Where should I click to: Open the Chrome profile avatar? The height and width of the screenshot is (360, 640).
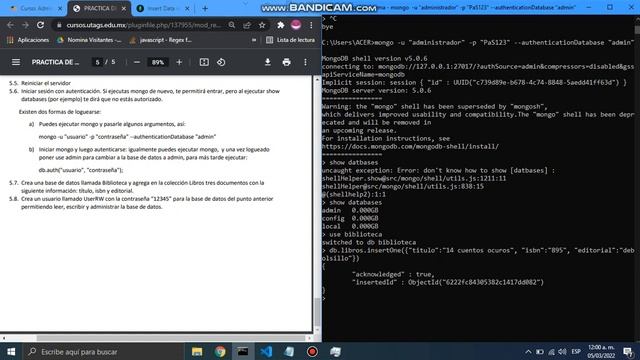pos(296,25)
